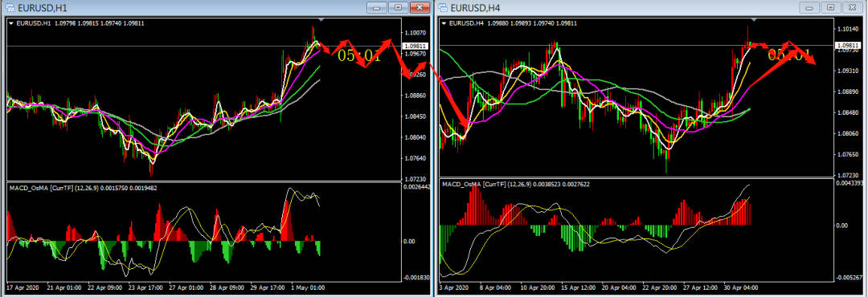868x297 pixels.
Task: Click the 1 May 01:00 time label
Action: click(x=307, y=287)
